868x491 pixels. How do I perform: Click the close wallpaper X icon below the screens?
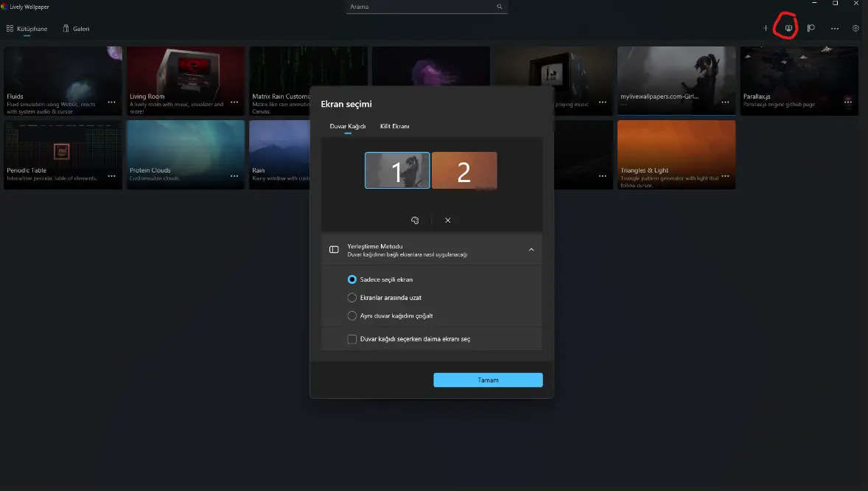pos(448,220)
